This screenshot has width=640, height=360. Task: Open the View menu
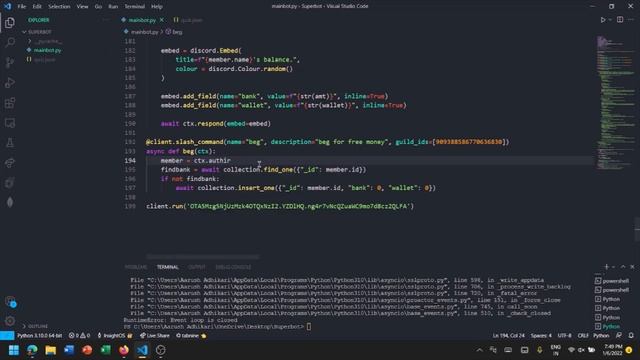(x=82, y=7)
